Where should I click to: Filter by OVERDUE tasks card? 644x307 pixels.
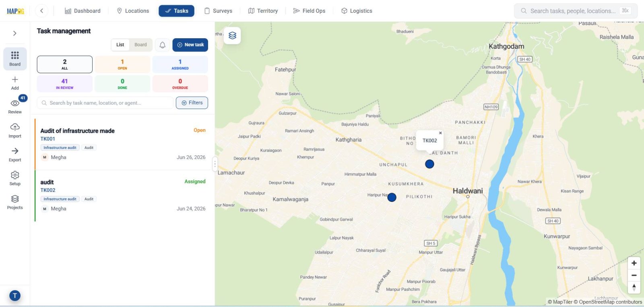point(180,84)
